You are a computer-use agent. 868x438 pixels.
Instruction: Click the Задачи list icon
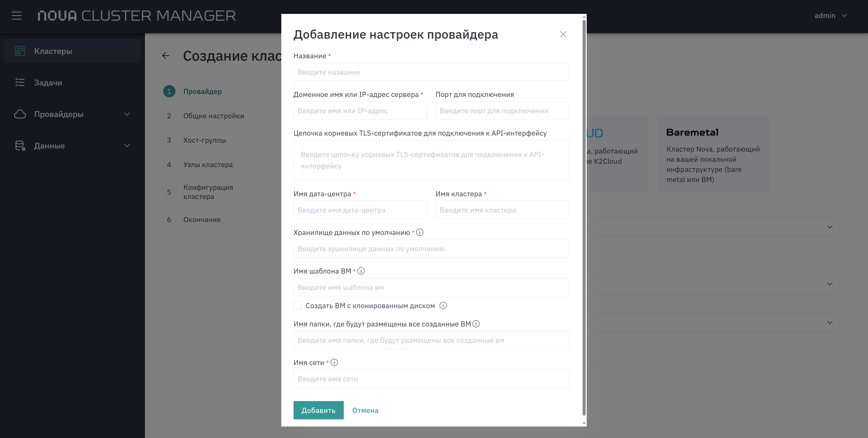[20, 82]
